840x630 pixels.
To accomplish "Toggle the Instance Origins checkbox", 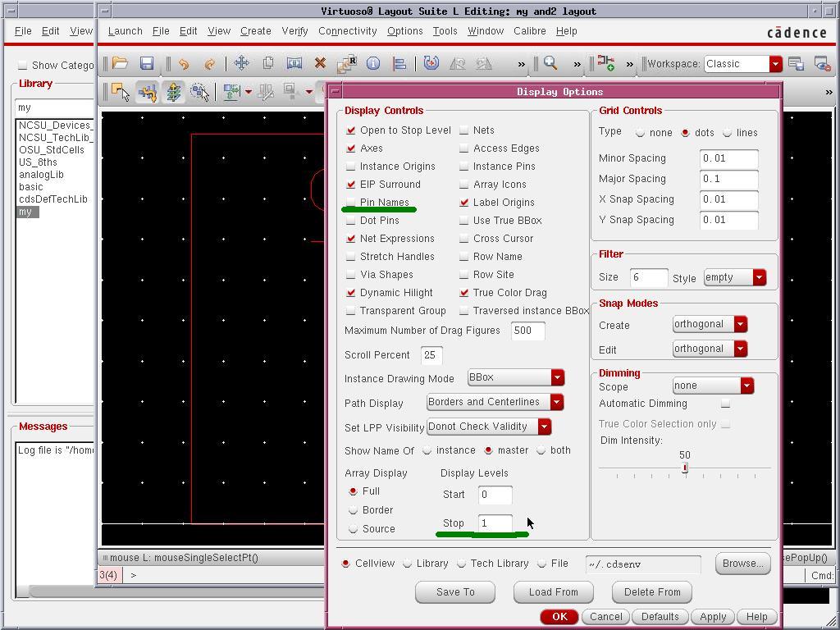I will click(x=351, y=166).
